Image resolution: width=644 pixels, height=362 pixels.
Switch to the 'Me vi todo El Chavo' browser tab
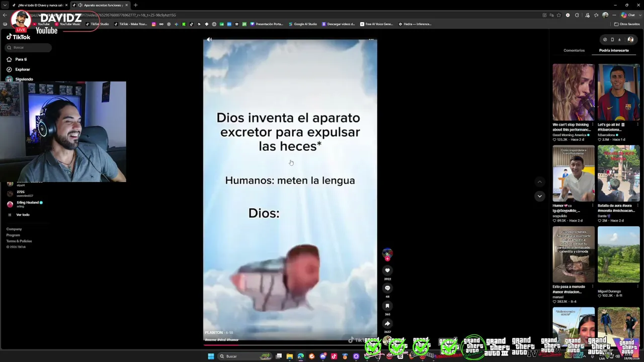39,5
